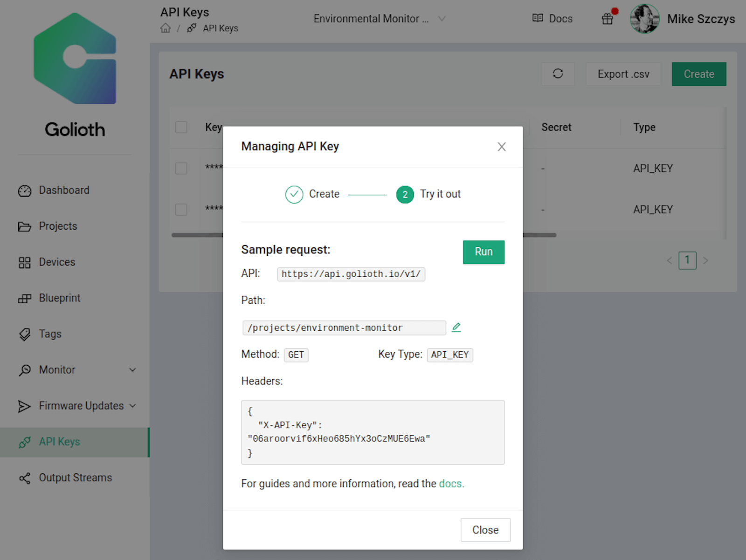Open Output Streams in the sidebar
Image resolution: width=746 pixels, height=560 pixels.
75,478
